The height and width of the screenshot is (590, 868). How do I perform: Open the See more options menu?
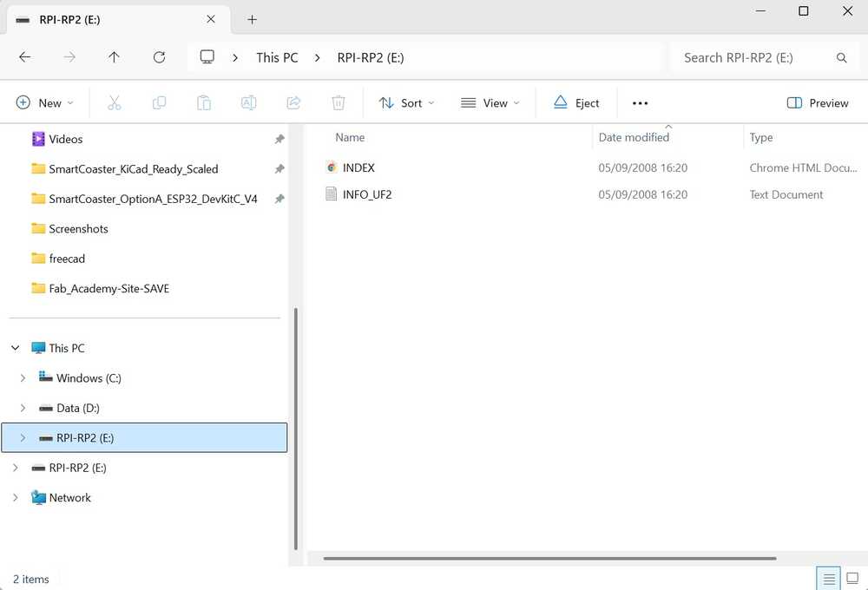640,103
